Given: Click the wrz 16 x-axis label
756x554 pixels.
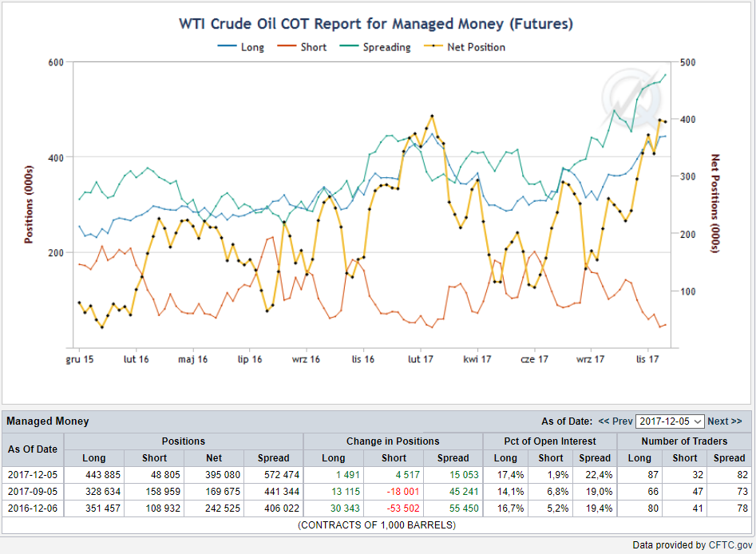Looking at the screenshot, I should point(307,359).
